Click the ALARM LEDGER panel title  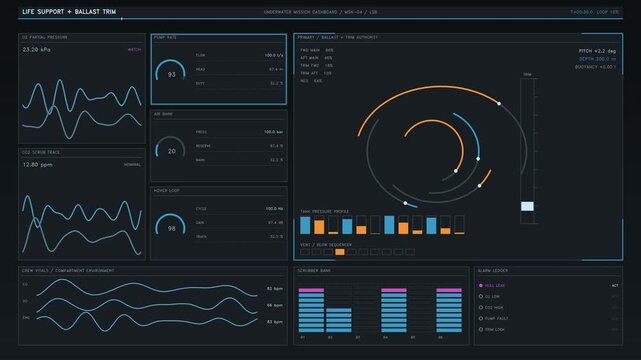(493, 271)
